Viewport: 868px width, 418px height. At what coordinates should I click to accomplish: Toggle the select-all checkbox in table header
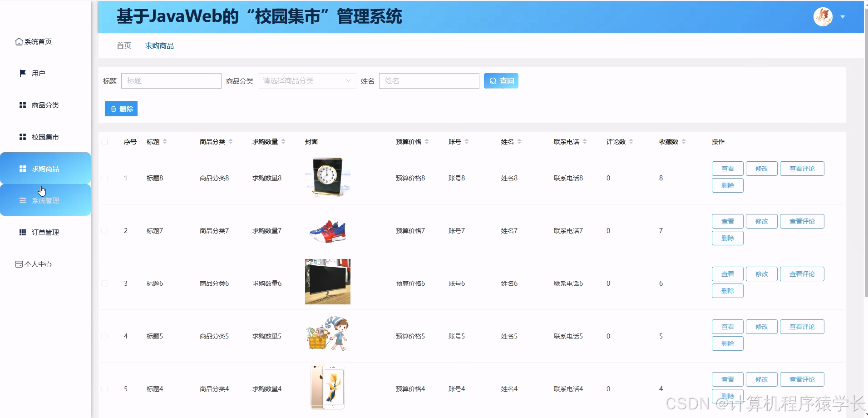(x=105, y=141)
